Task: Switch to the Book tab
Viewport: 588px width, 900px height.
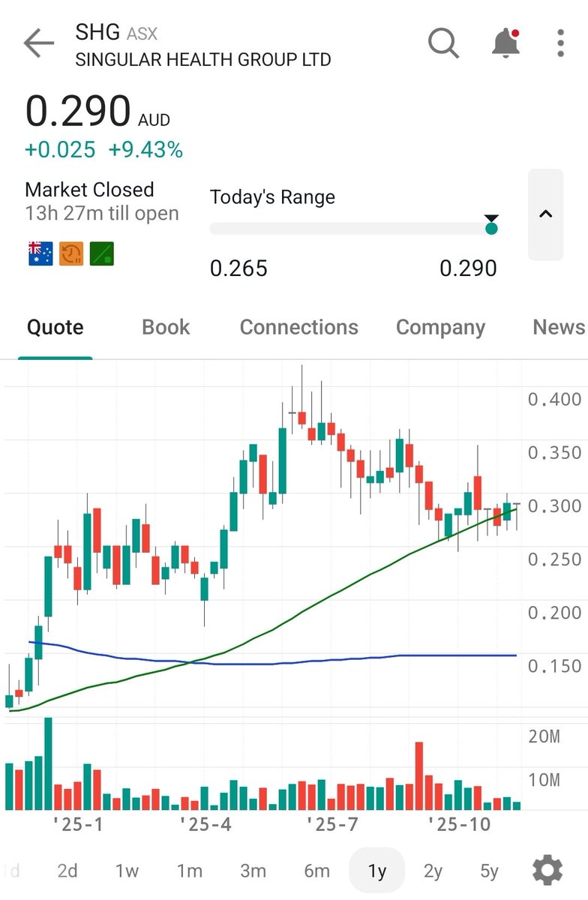Action: (166, 328)
